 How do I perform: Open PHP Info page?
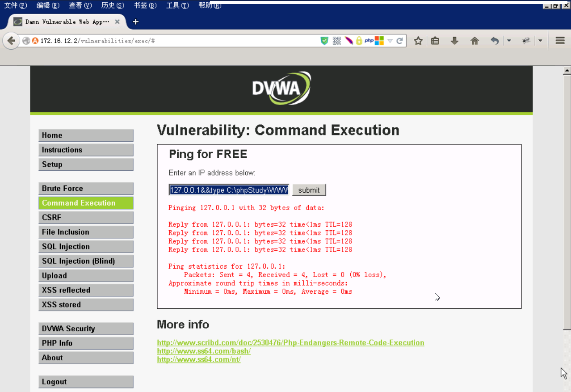(86, 343)
